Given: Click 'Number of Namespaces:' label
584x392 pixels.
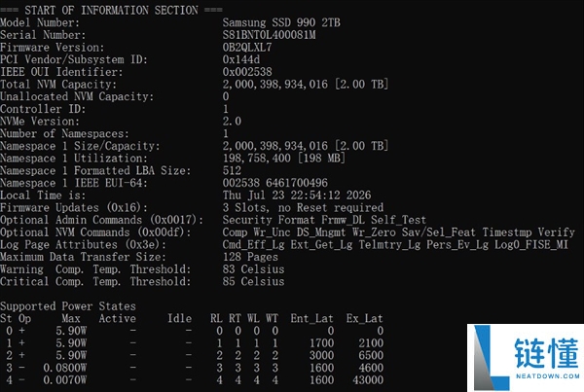Looking at the screenshot, I should pos(64,133).
